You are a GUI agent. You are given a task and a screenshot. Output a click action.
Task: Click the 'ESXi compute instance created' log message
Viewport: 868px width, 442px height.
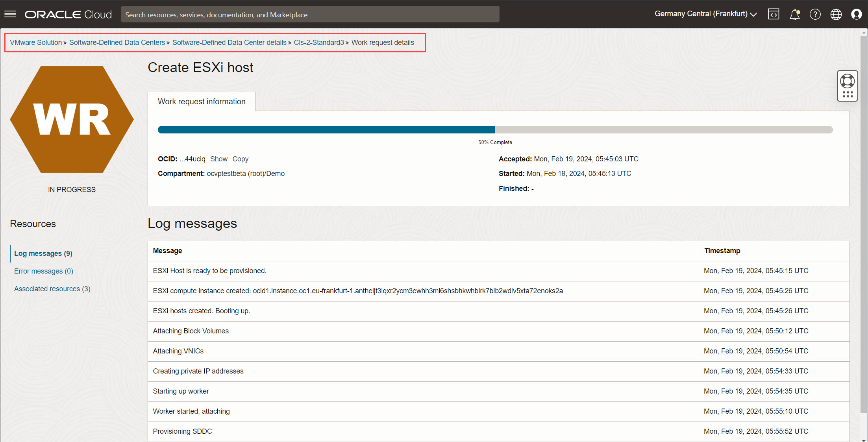[357, 291]
